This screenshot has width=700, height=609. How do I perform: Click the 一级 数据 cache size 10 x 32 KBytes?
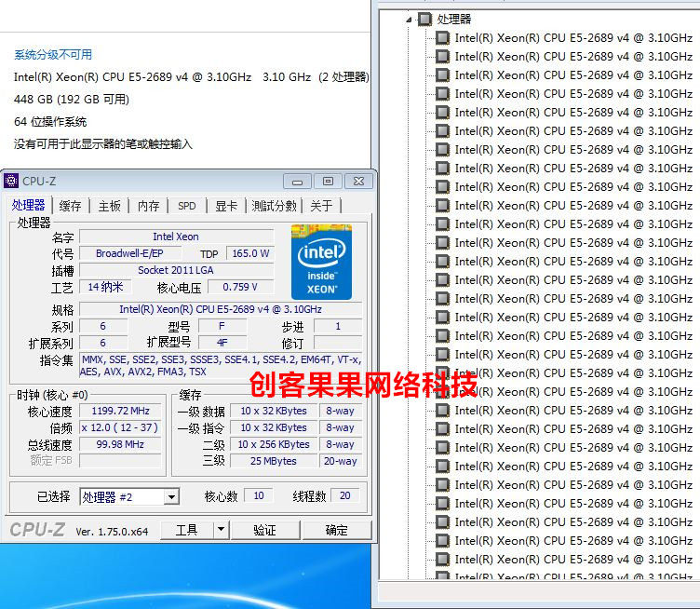point(274,411)
